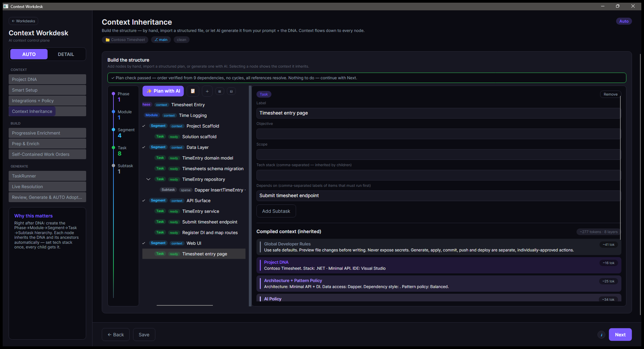Select the Timesheet entry page task

click(x=194, y=254)
